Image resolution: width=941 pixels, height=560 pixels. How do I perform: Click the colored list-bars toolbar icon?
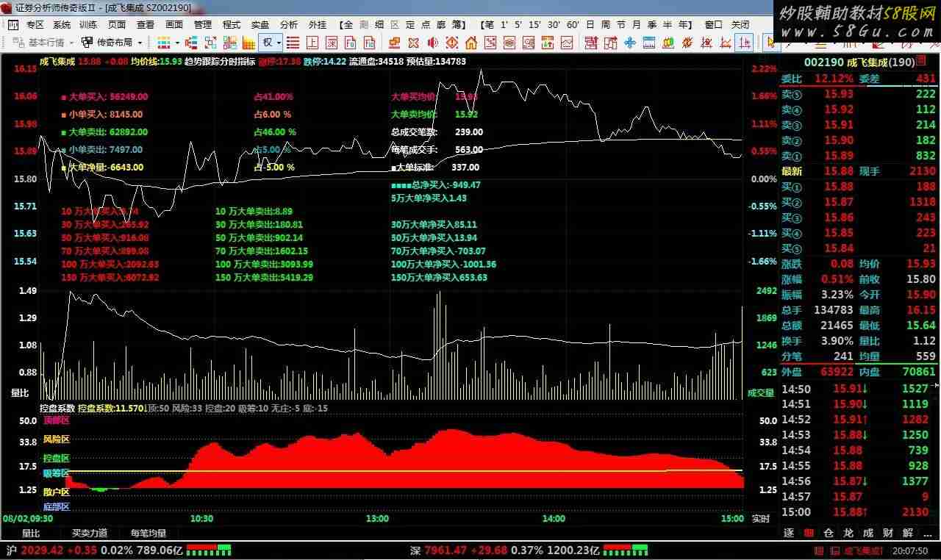[163, 43]
